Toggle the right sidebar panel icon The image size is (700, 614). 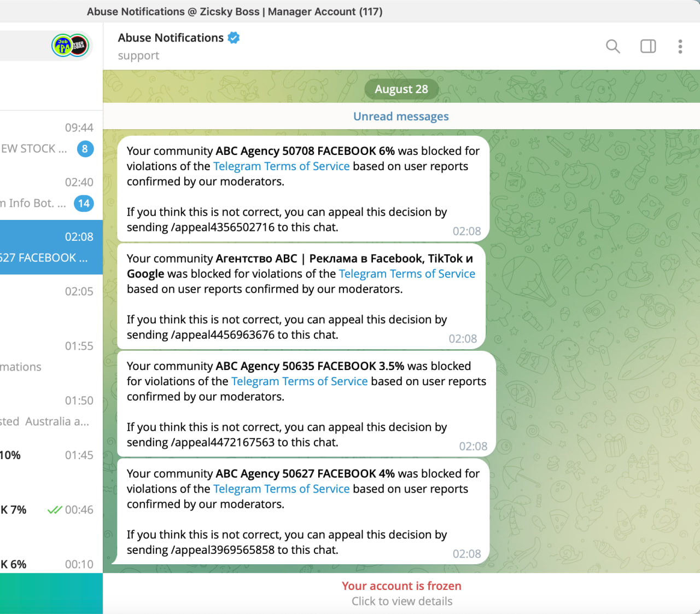648,47
